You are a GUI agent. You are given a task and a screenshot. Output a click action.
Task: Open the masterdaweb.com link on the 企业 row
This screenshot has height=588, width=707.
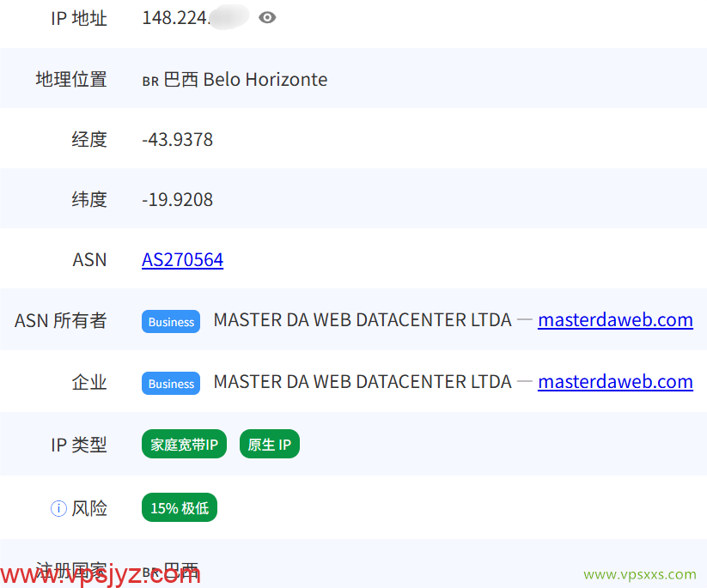(615, 381)
